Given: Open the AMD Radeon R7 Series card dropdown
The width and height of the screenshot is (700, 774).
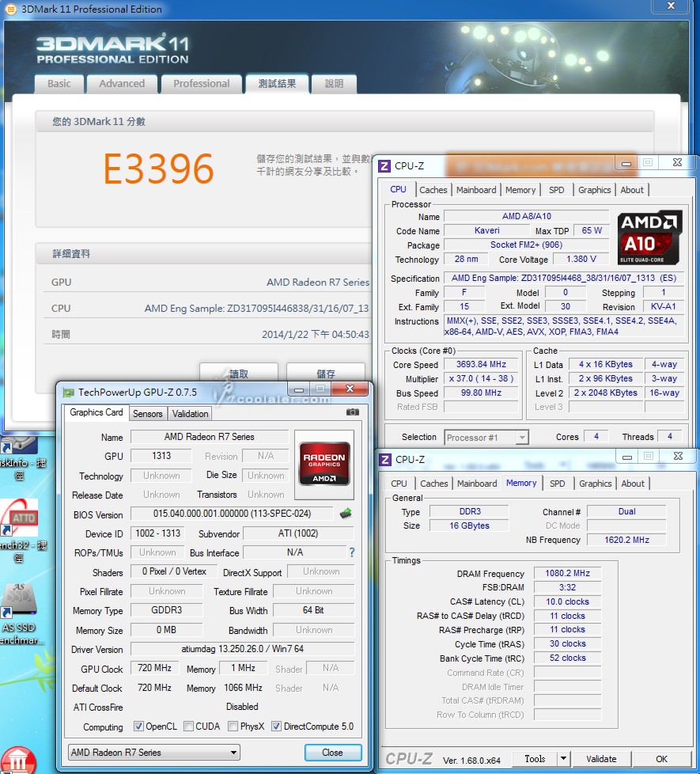Looking at the screenshot, I should [x=153, y=753].
